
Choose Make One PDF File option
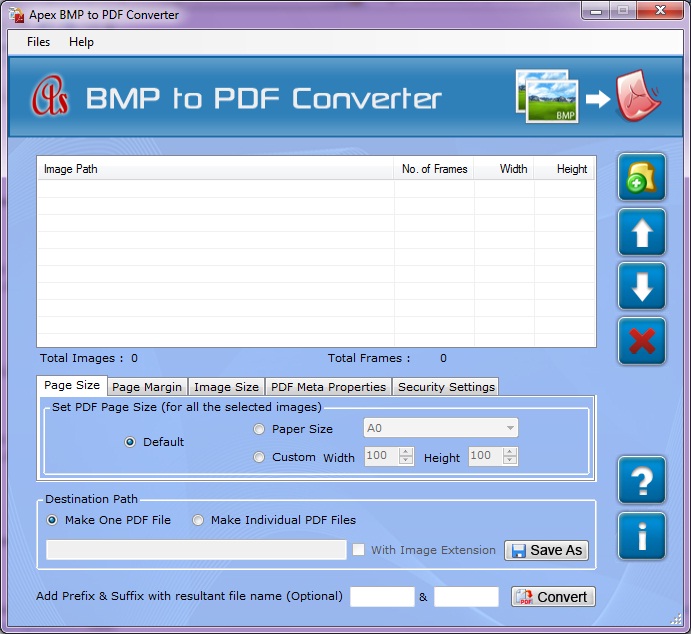point(52,520)
